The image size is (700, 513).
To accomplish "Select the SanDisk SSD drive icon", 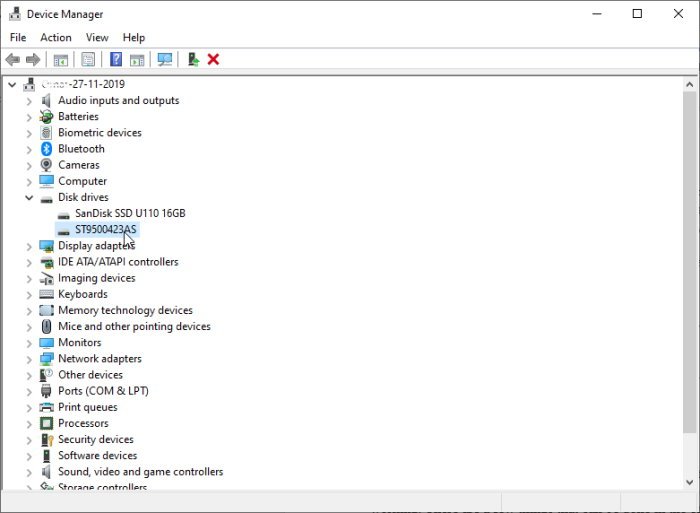I will tap(64, 216).
